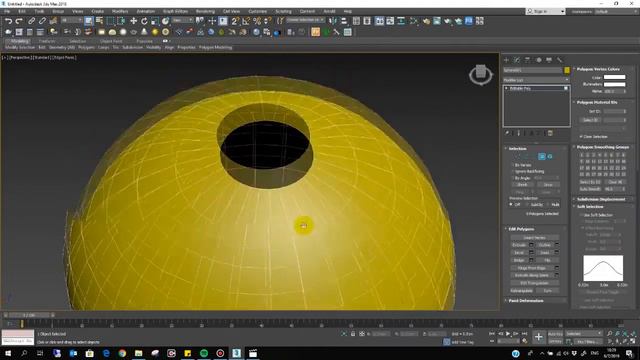Open the Rendering menu
Image resolution: width=640 pixels, height=360 pixels.
[x=205, y=11]
